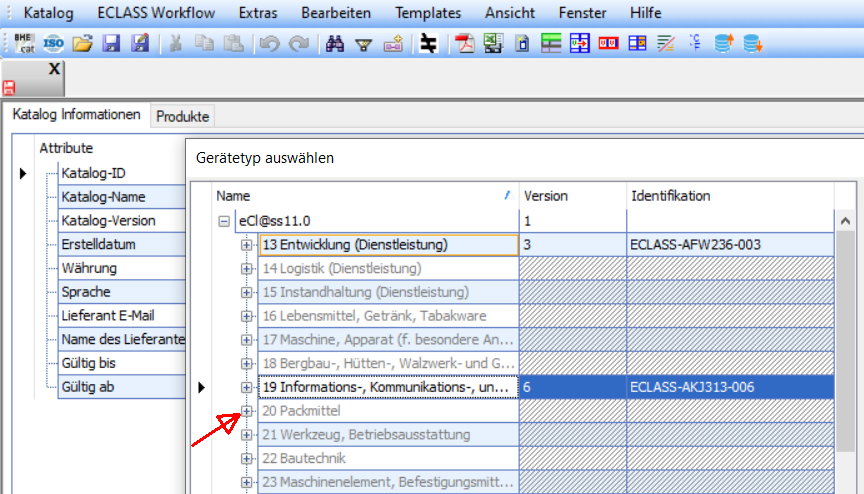864x494 pixels.
Task: Open a catalog via the folder icon
Action: tap(84, 43)
